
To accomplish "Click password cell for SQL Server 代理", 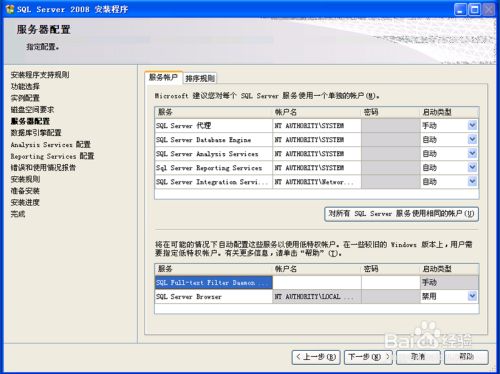I will (x=391, y=126).
